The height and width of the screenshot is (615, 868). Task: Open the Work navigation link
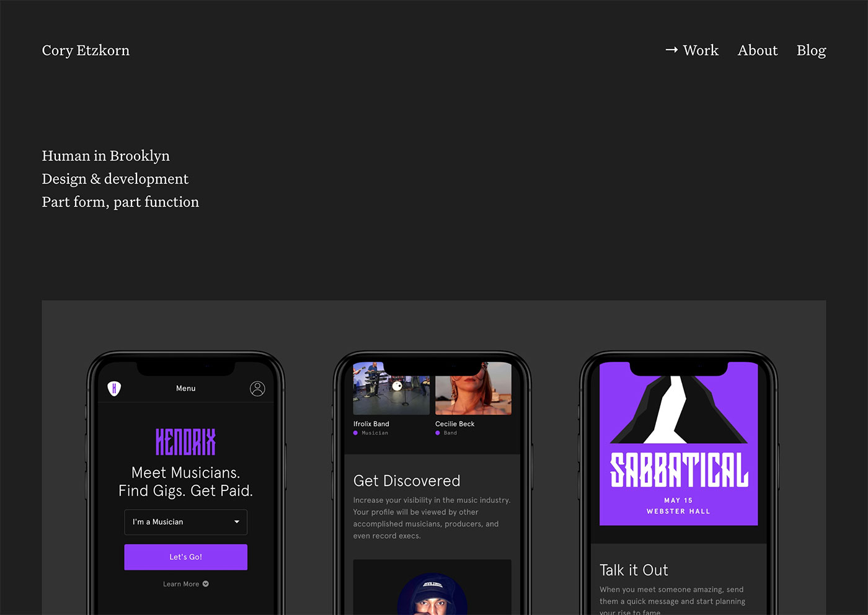701,50
